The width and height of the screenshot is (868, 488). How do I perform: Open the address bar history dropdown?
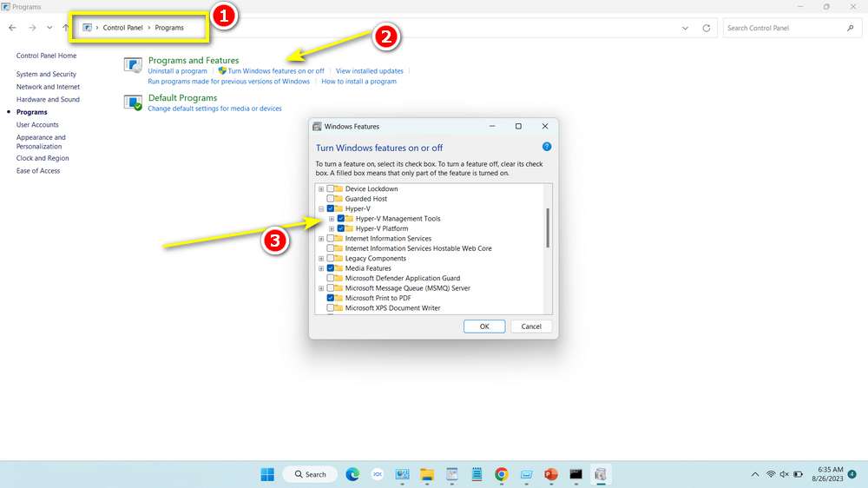(x=686, y=29)
